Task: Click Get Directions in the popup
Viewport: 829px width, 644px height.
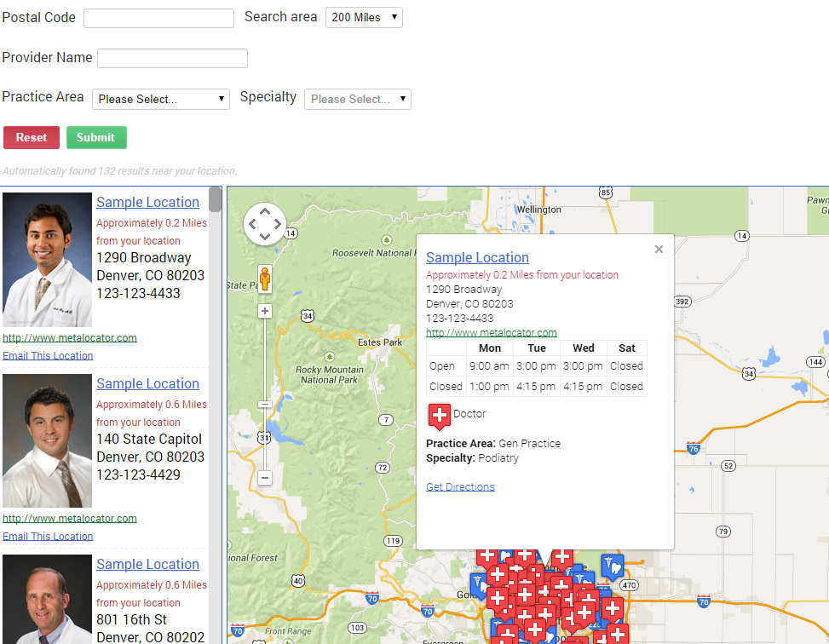Action: point(460,487)
